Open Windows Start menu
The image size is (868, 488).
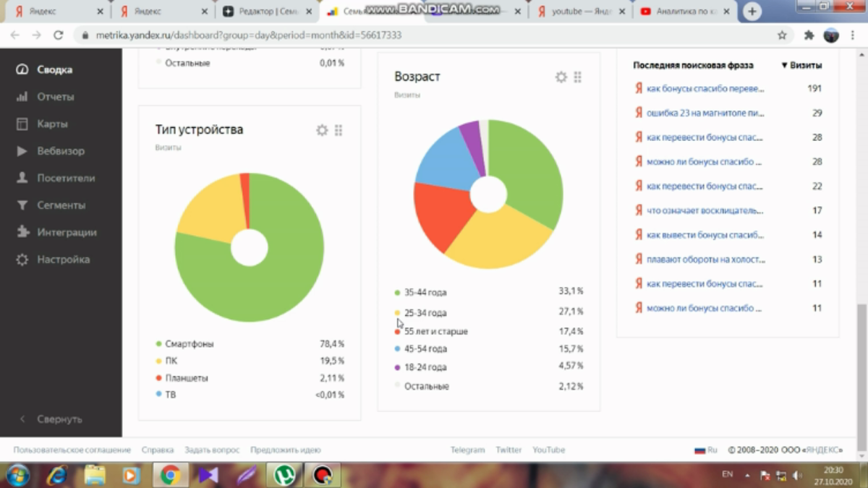[x=17, y=475]
